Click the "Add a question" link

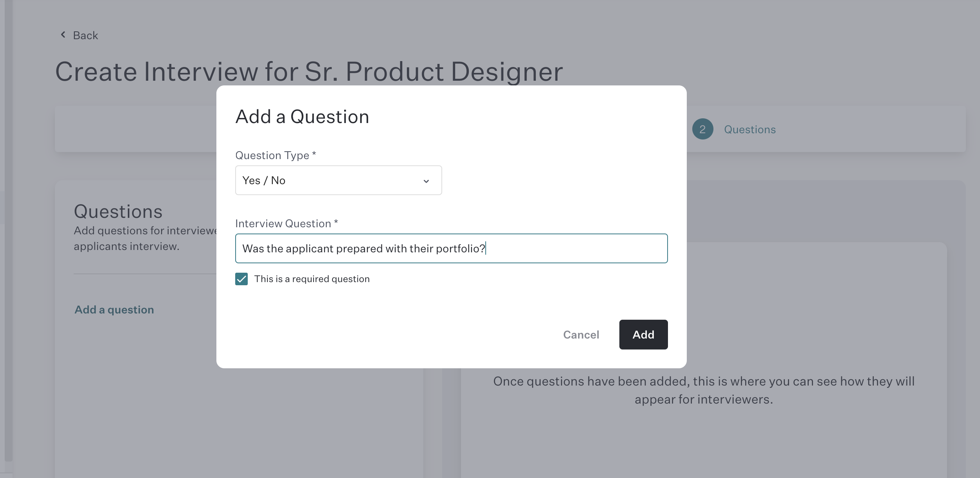(114, 310)
